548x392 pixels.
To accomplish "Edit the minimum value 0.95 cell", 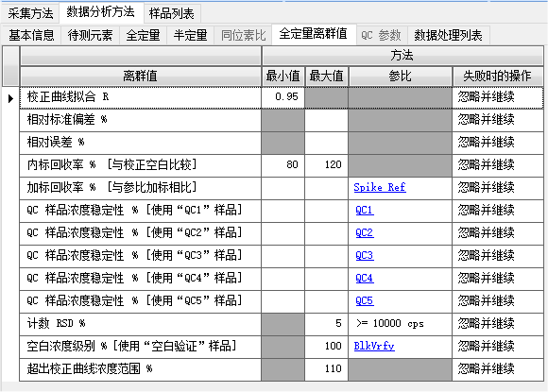I will click(x=283, y=96).
